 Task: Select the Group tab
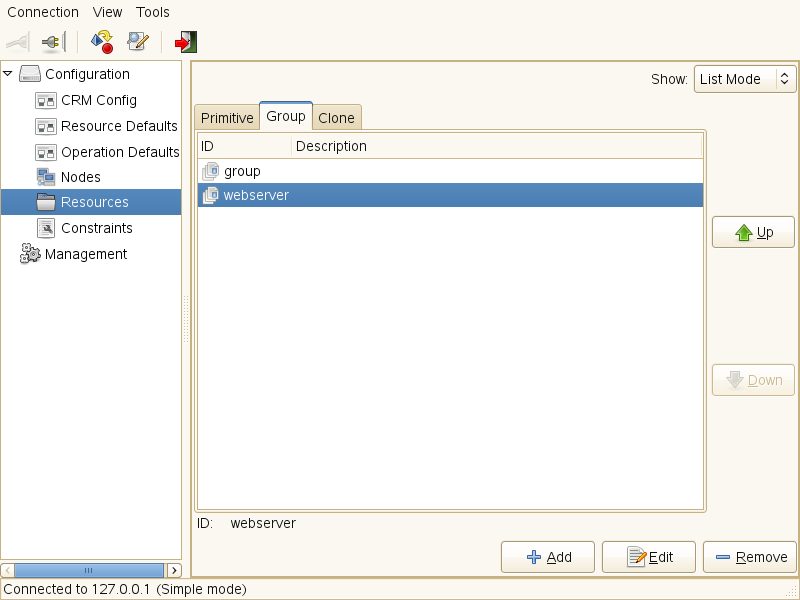(x=286, y=116)
